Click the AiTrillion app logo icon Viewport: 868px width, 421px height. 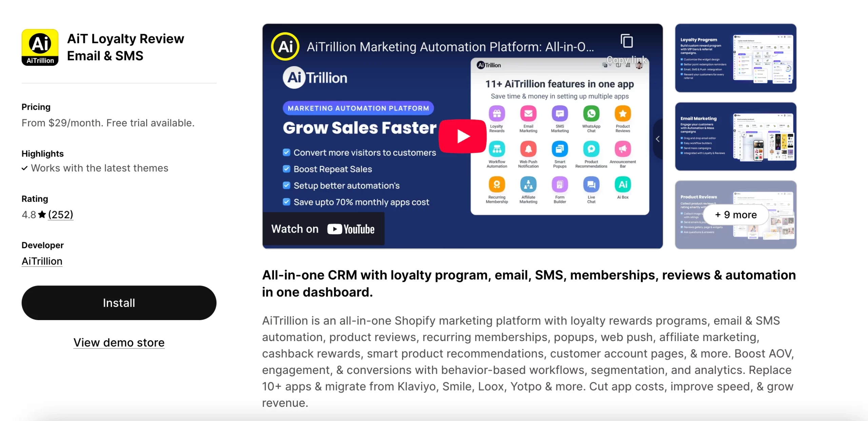tap(40, 47)
